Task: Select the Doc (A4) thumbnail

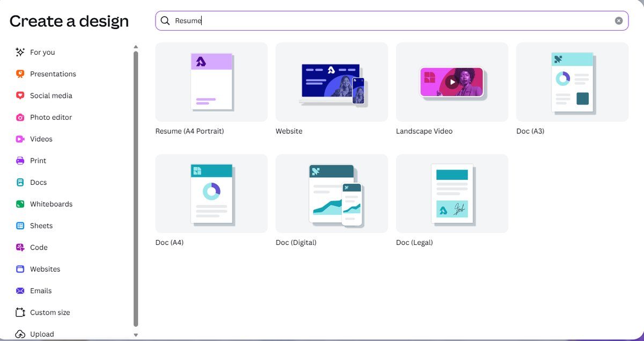Action: click(x=211, y=194)
